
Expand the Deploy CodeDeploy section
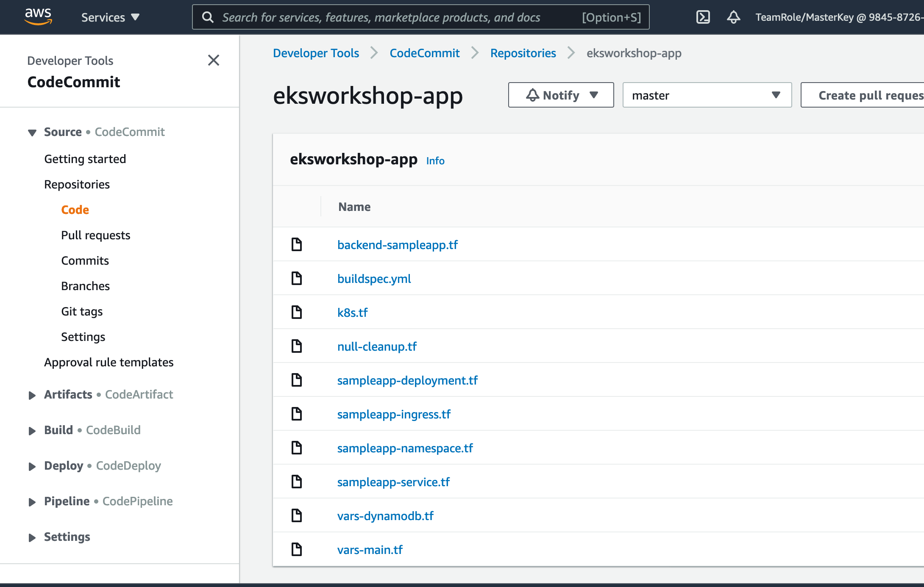tap(32, 466)
